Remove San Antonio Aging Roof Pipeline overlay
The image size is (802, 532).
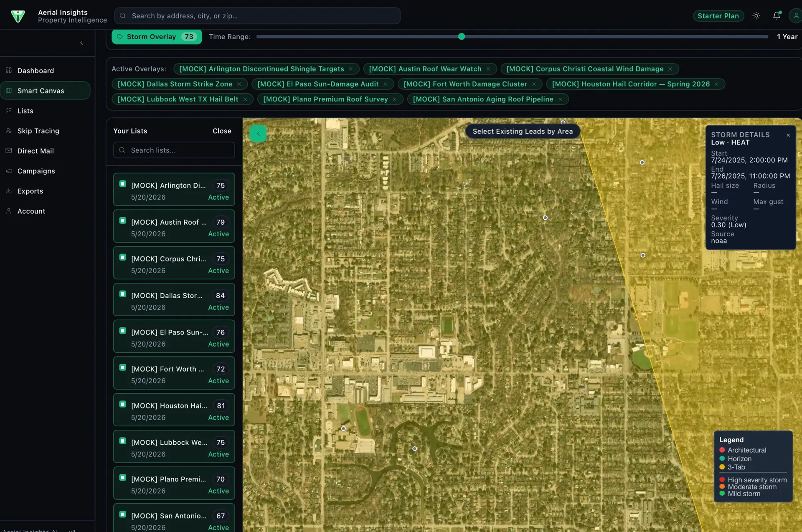click(x=561, y=99)
